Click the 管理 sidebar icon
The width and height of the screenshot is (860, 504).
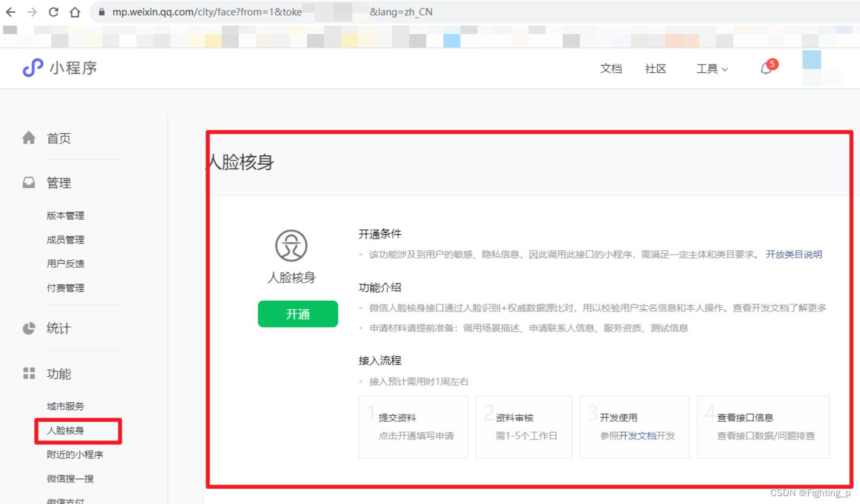tap(28, 182)
